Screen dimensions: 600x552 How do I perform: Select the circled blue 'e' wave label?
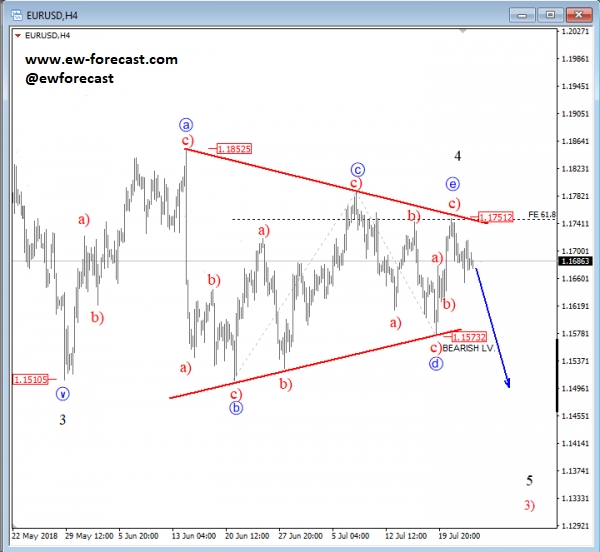pyautogui.click(x=453, y=184)
